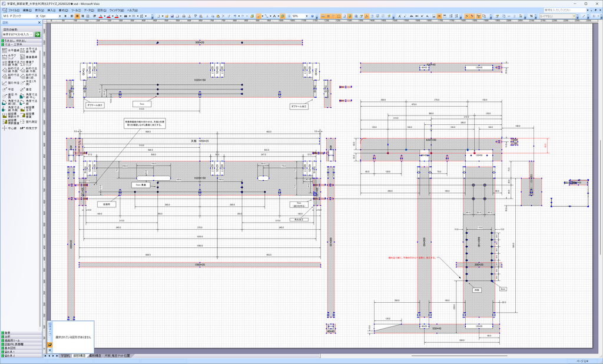This screenshot has width=603, height=364.
Task: Expand the 寸法 - 工学系 stencil header
Action: click(21, 44)
